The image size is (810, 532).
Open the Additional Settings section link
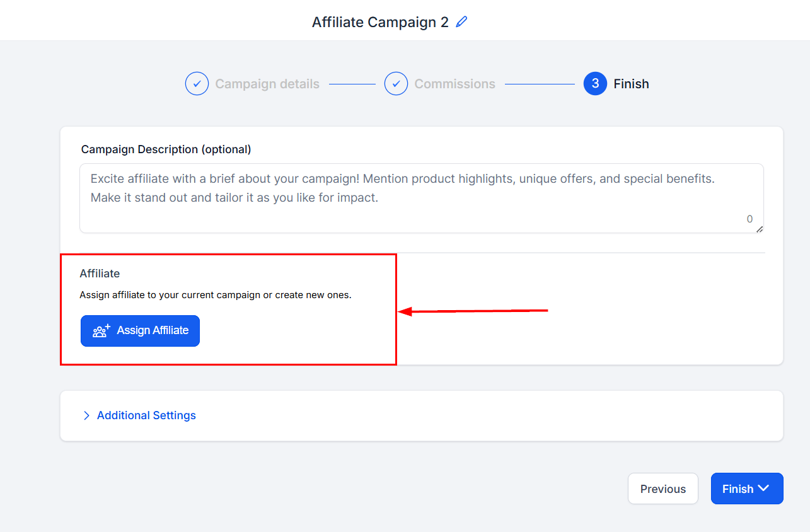point(146,415)
